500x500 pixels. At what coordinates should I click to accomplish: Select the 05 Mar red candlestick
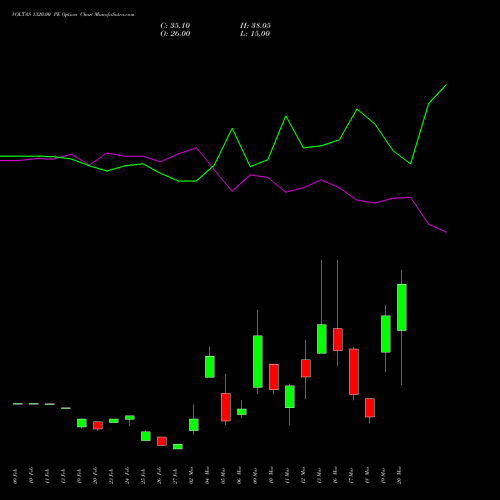point(226,407)
